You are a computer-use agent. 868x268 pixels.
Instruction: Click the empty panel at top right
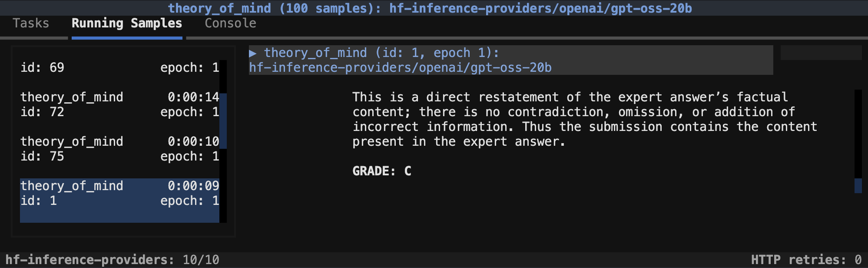(x=821, y=52)
